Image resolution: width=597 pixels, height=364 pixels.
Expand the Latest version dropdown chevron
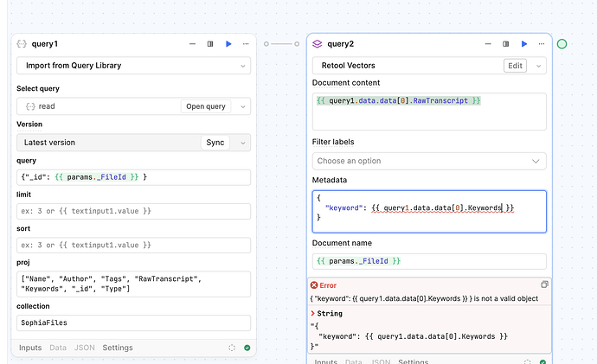243,143
